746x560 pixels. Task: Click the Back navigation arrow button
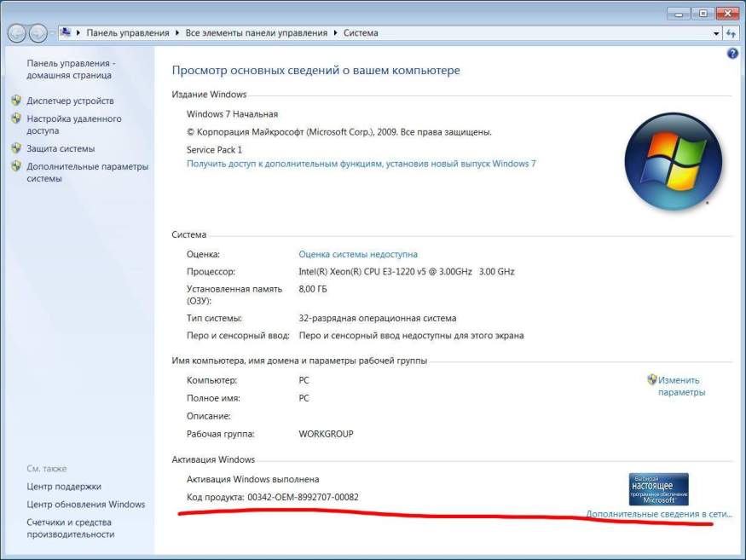[x=17, y=33]
